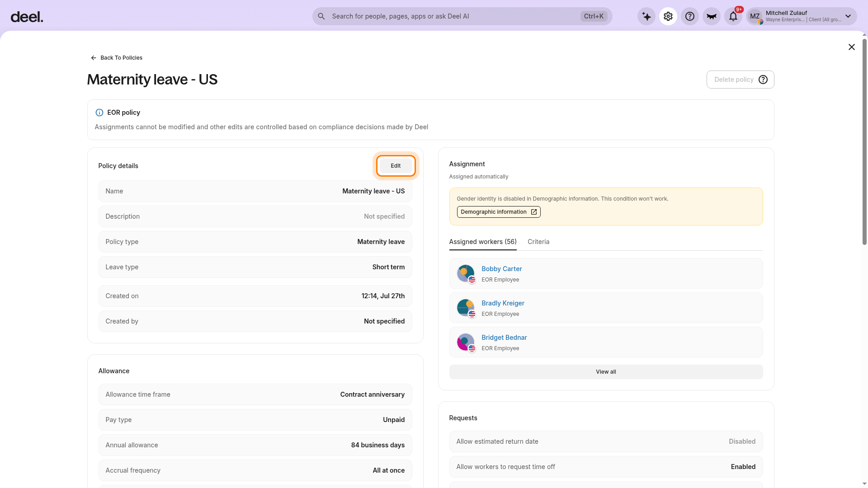
Task: Open Demographic information link
Action: pyautogui.click(x=499, y=212)
